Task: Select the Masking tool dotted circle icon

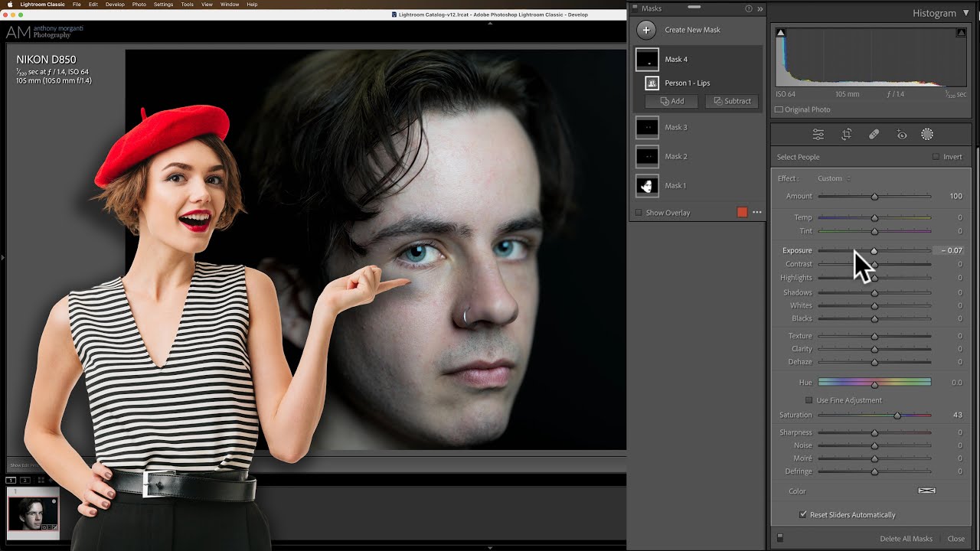Action: coord(927,135)
